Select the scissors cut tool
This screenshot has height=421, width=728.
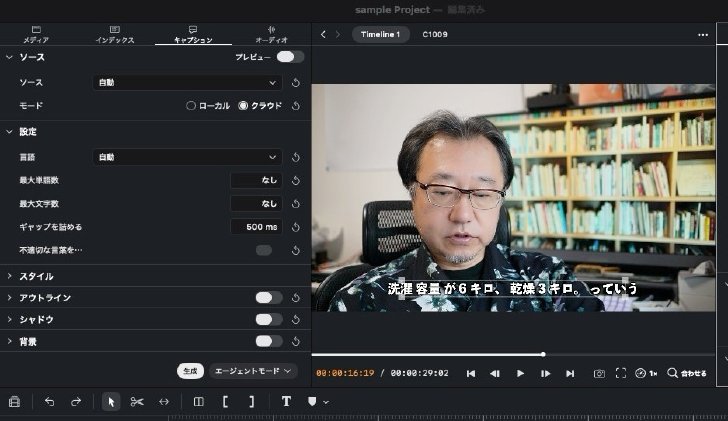coord(137,402)
